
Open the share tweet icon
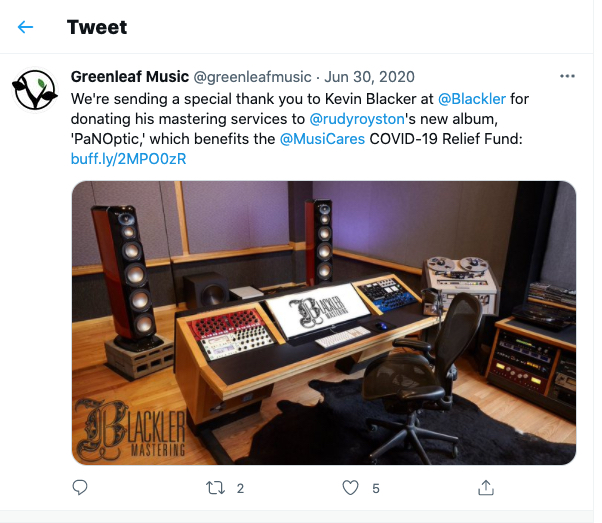click(486, 488)
